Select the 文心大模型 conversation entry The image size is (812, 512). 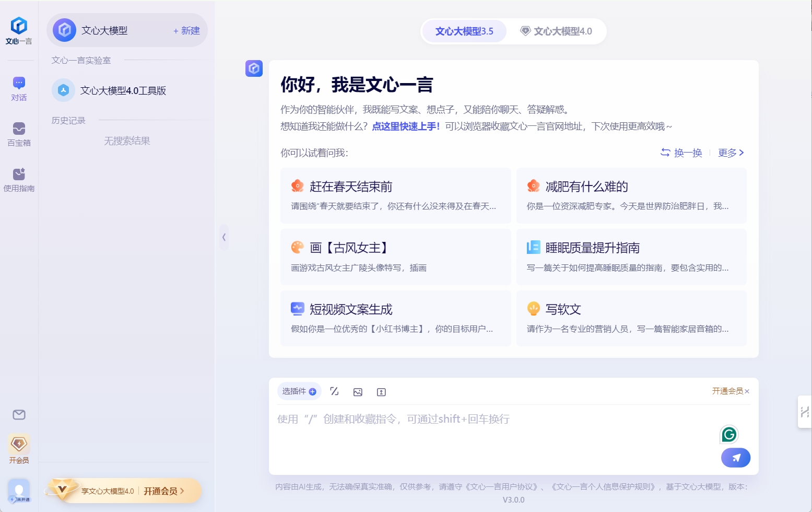point(127,30)
